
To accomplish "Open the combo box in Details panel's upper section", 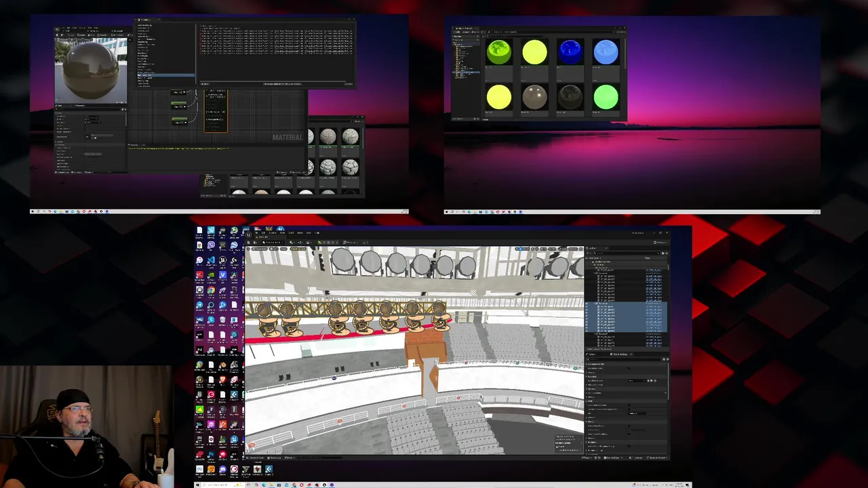I will 636,380.
